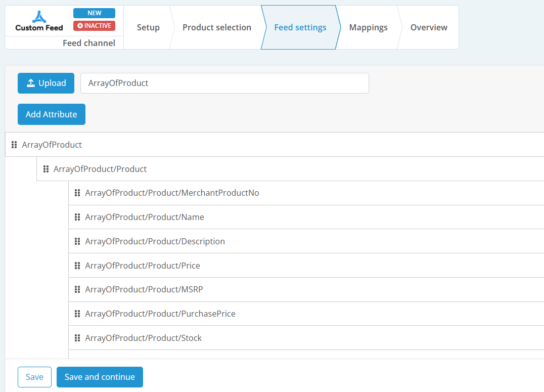The image size is (544, 392).
Task: Select the ArrayOfProduct/Product/Price row
Action: 306,266
